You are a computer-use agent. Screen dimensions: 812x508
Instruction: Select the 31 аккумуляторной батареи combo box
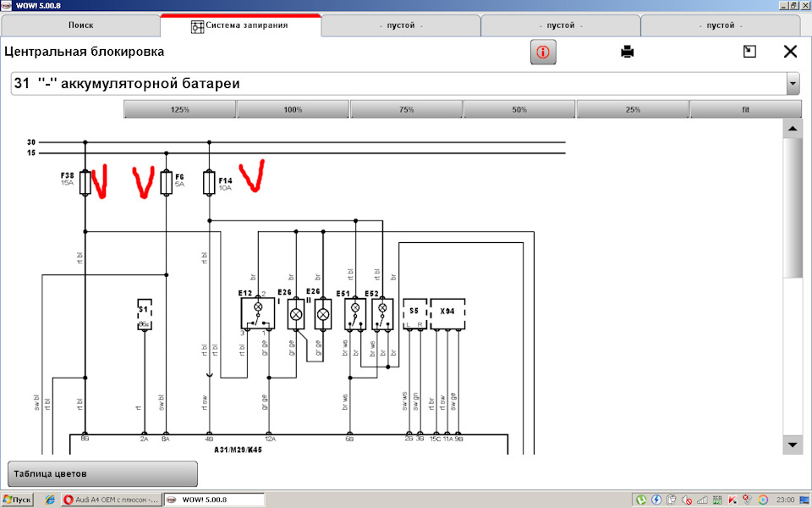coord(398,84)
